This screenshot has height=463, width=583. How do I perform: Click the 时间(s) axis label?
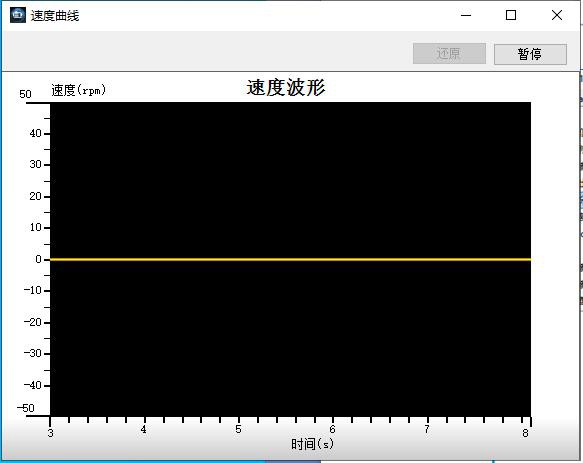[312, 444]
